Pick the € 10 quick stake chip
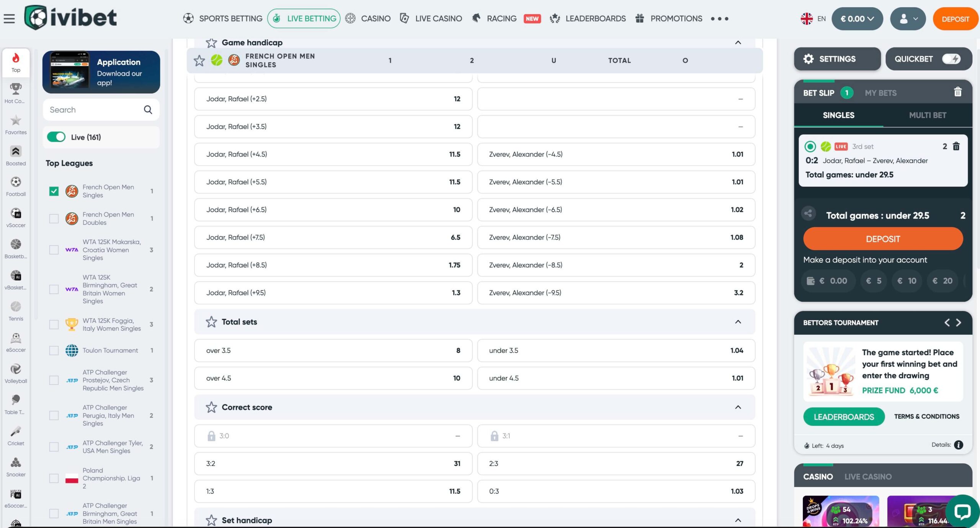The height and width of the screenshot is (528, 980). 906,281
